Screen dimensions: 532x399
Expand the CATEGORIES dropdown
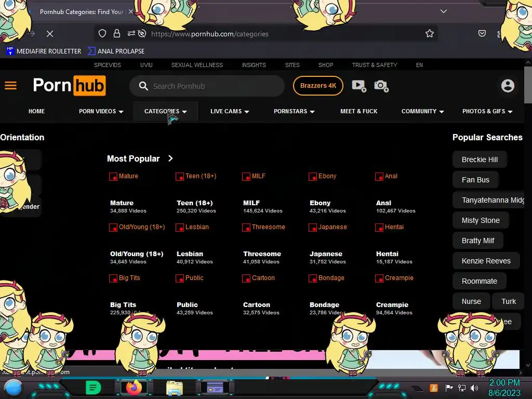pyautogui.click(x=165, y=111)
